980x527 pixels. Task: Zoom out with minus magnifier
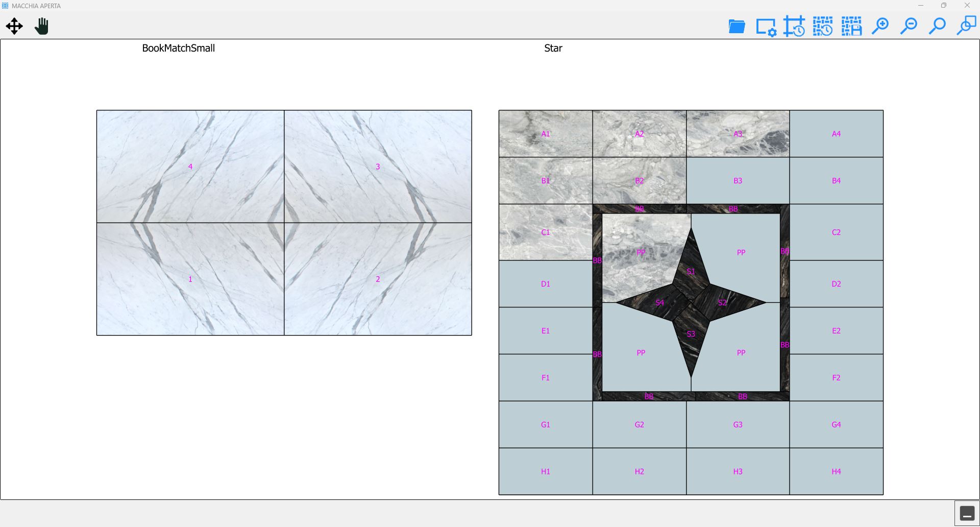(909, 26)
